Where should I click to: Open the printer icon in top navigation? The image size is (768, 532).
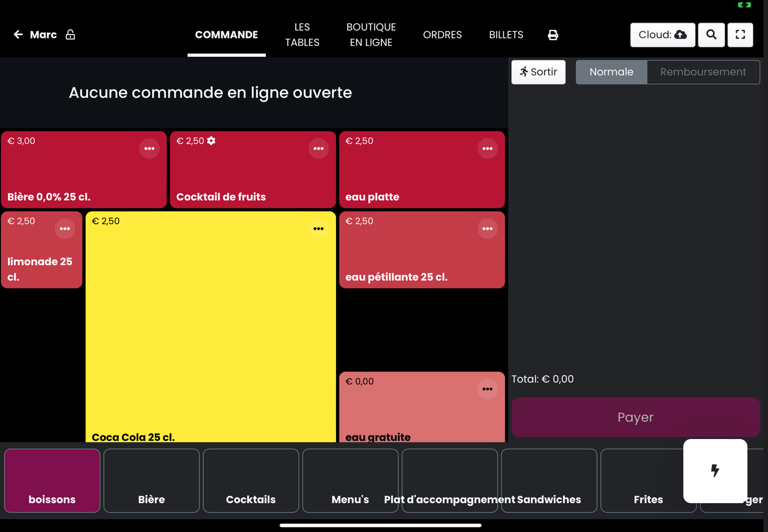point(553,35)
